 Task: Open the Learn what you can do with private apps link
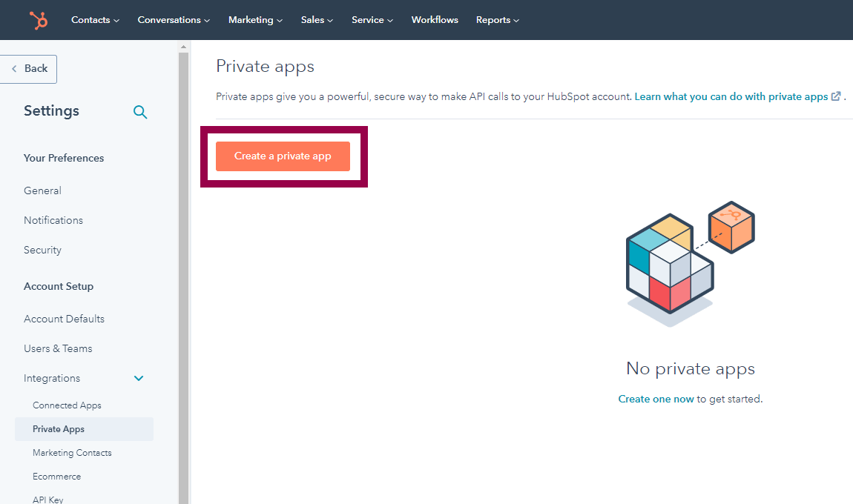pos(731,96)
